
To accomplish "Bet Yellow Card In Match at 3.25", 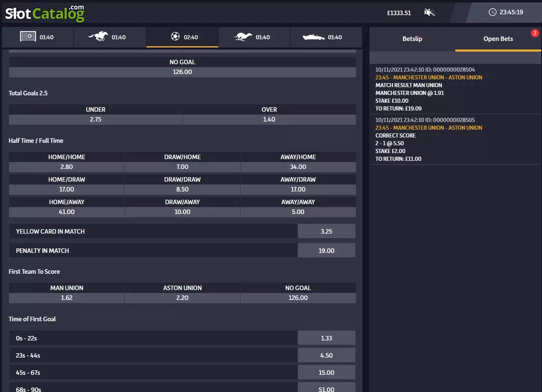I will coord(326,231).
